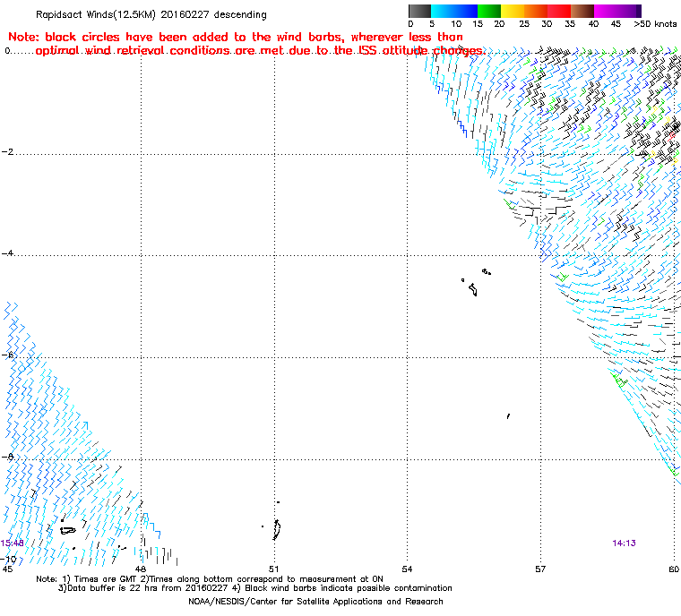Click the red 30-35 knots color swatch
This screenshot has width=681, height=616.
pos(559,11)
